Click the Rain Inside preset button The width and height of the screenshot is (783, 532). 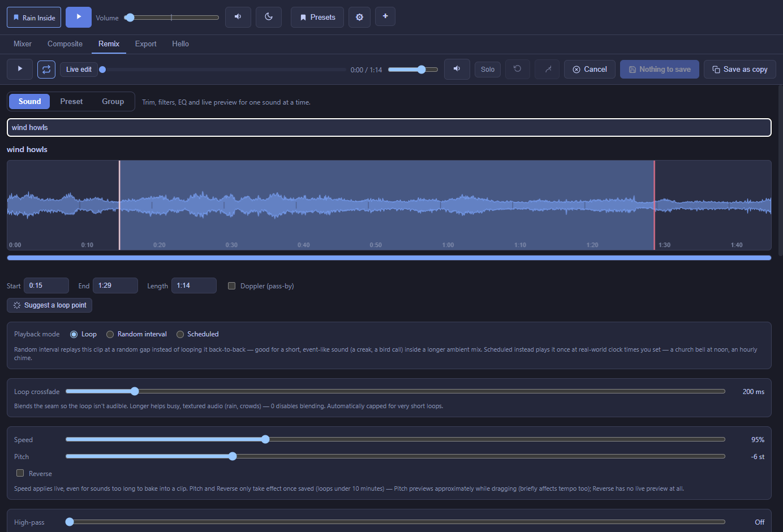[34, 18]
